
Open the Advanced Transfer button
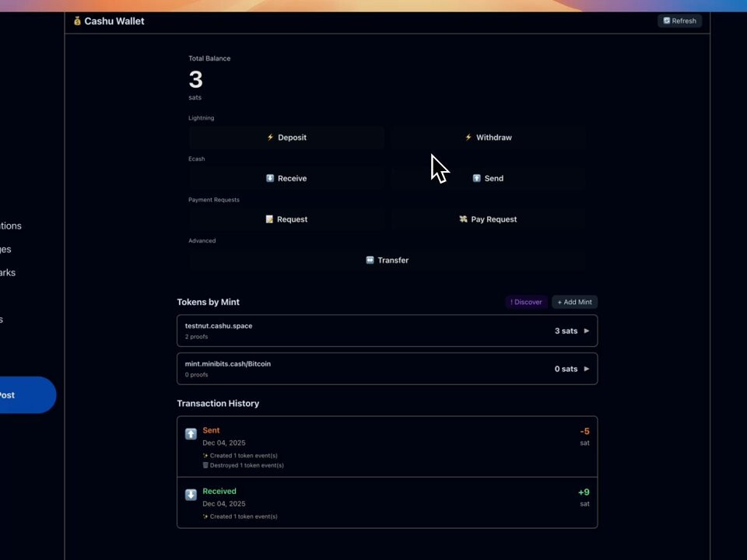click(387, 261)
